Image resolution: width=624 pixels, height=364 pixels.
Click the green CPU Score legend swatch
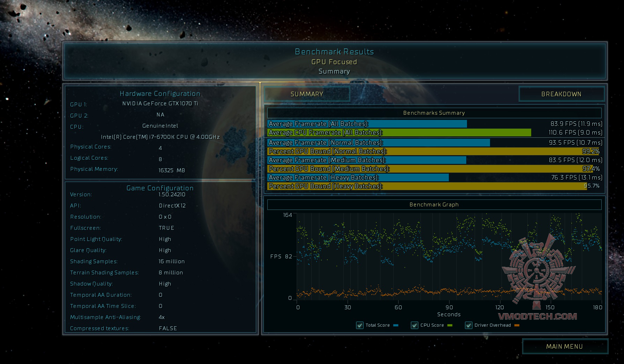450,325
